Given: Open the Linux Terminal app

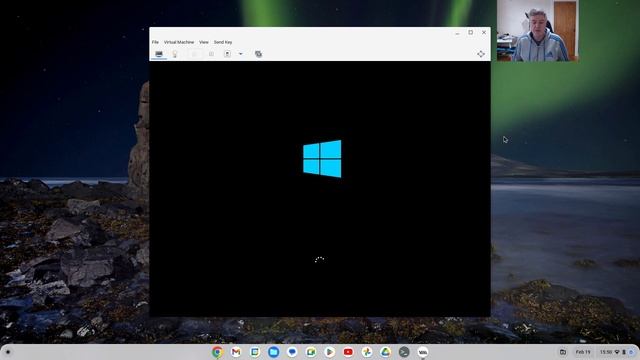Looking at the screenshot, I should click(404, 352).
